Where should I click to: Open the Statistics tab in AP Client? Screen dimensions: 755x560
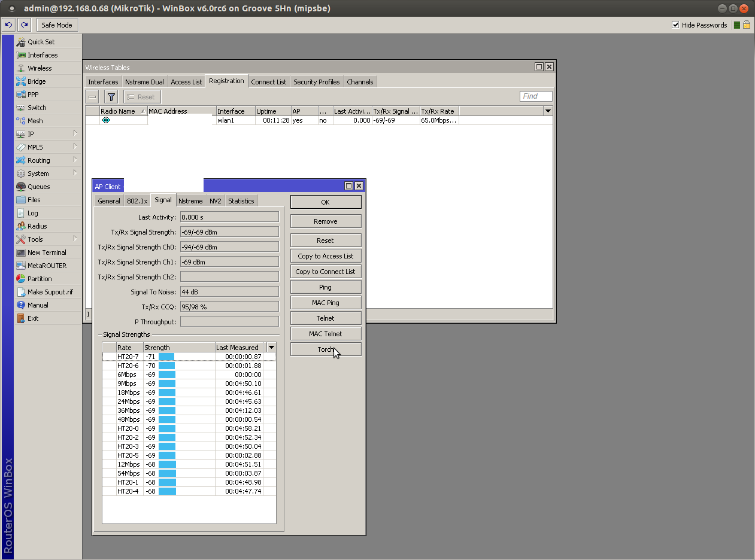[x=241, y=201]
